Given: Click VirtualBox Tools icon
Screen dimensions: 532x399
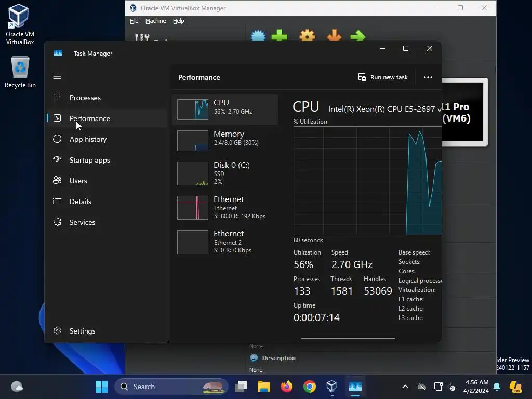Looking at the screenshot, I should coord(142,37).
